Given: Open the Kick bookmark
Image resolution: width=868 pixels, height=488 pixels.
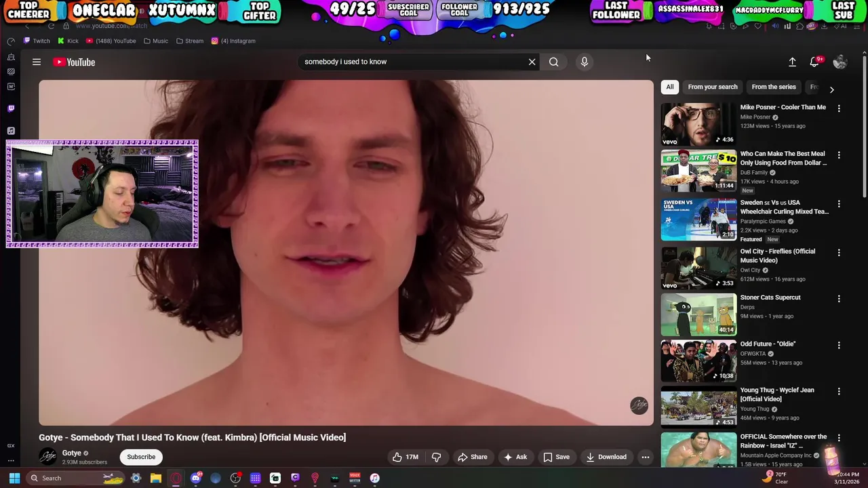Looking at the screenshot, I should 68,41.
